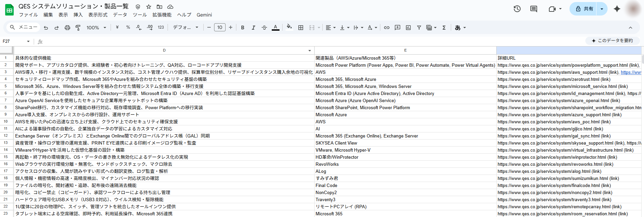Click the print icon
644x217 pixels.
(x=67, y=28)
